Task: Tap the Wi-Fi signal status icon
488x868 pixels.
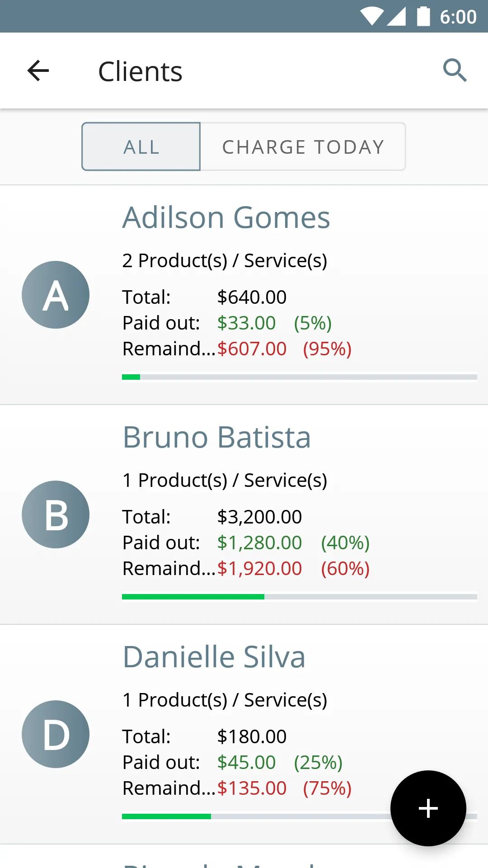Action: [x=371, y=16]
